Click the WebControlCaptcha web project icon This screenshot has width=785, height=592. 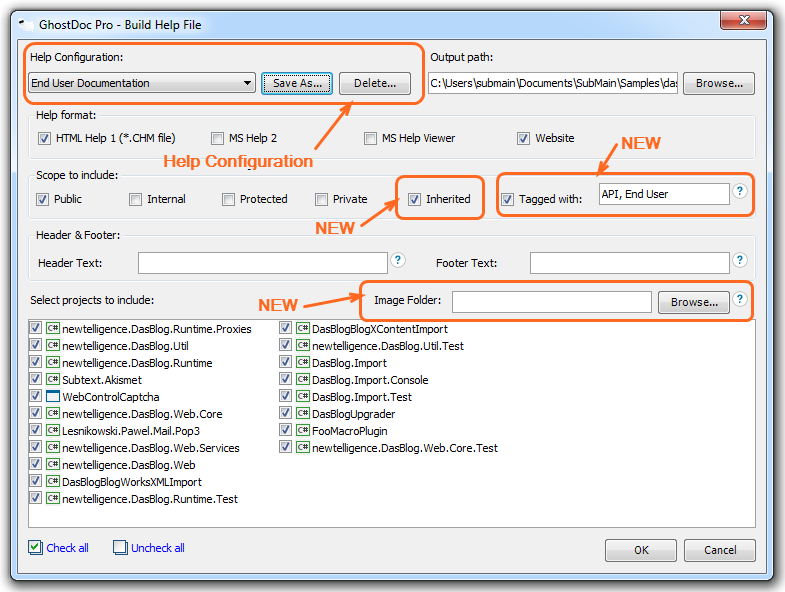(53, 397)
